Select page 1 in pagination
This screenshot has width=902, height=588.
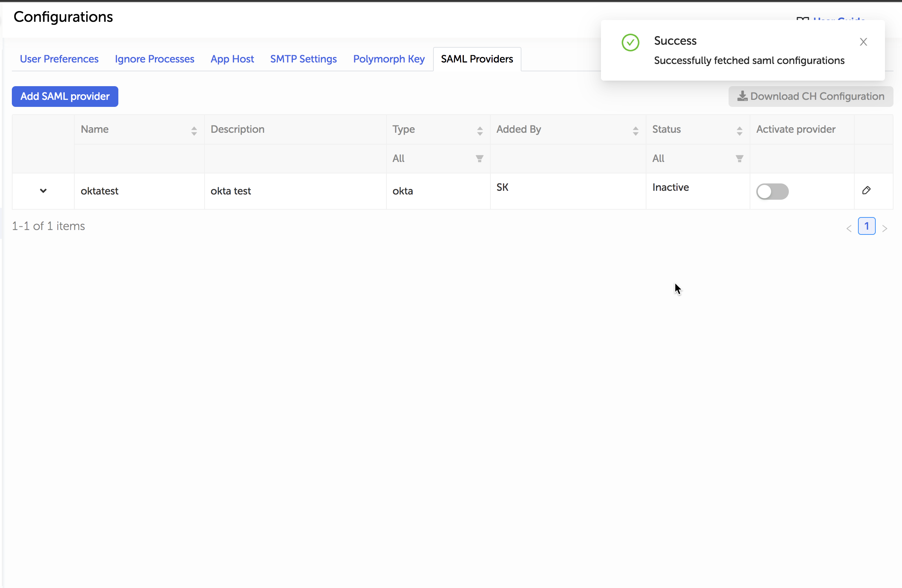tap(867, 226)
